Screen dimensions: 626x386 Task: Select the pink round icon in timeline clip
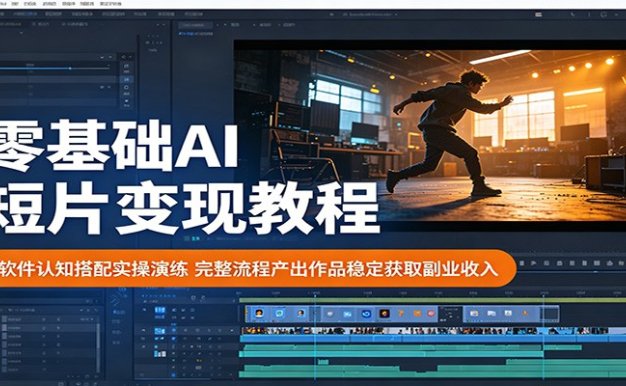tap(432, 314)
